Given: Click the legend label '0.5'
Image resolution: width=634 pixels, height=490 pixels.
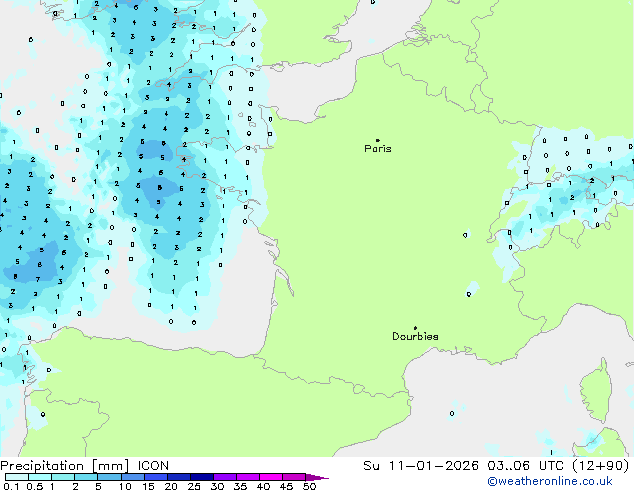Looking at the screenshot, I should coord(35,486).
